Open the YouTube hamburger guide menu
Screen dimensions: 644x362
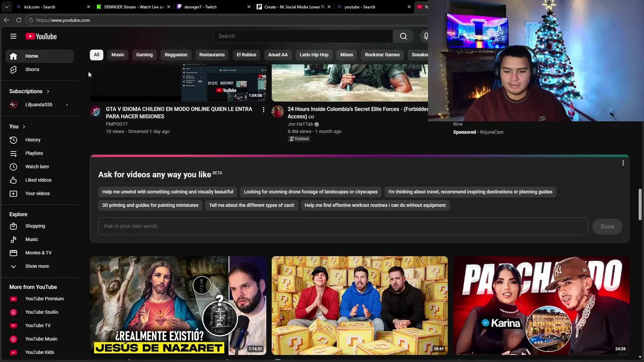click(14, 36)
